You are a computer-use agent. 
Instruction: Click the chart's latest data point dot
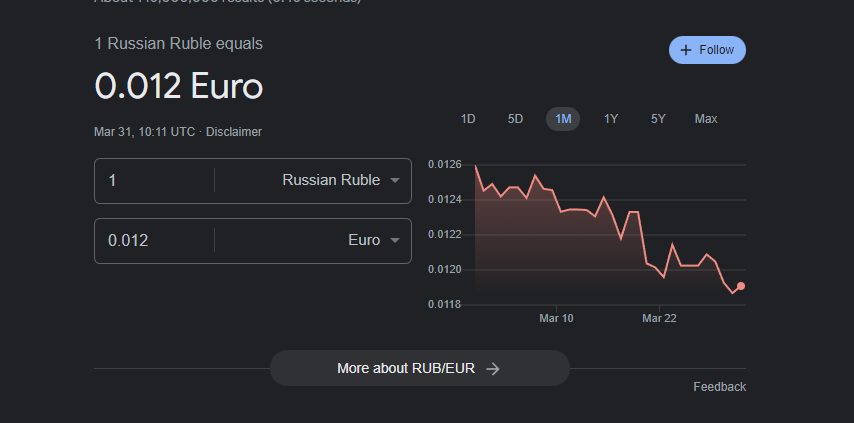741,286
